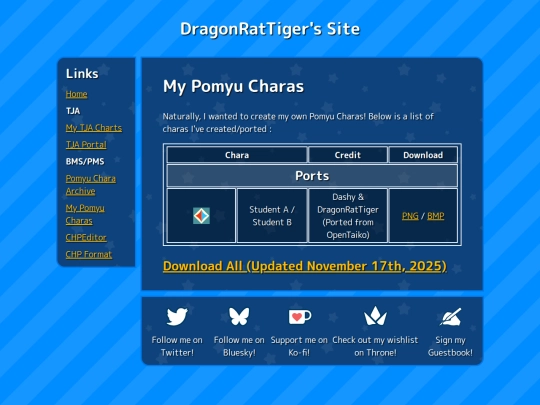Screen dimensions: 540x405
Task: Click the BMS/PMS sidebar label
Action: 85,162
